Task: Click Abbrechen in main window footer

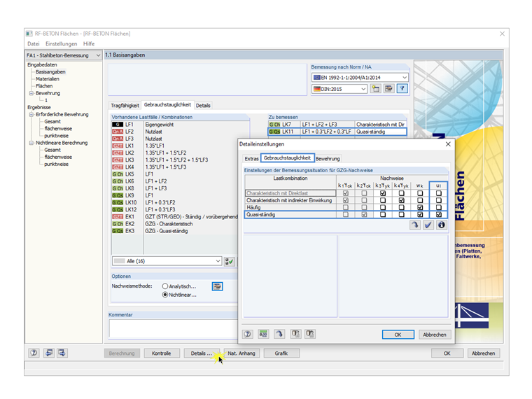Action: click(484, 353)
